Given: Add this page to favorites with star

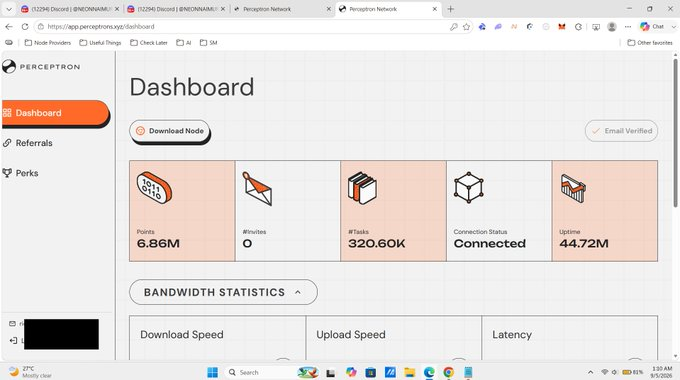Looking at the screenshot, I should (466, 27).
